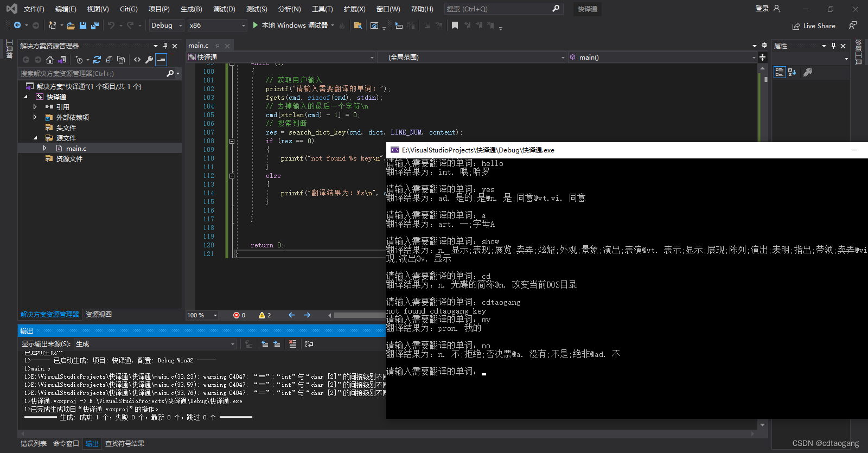Click the error count indicator showing 0
Image resolution: width=868 pixels, height=453 pixels.
click(x=239, y=315)
